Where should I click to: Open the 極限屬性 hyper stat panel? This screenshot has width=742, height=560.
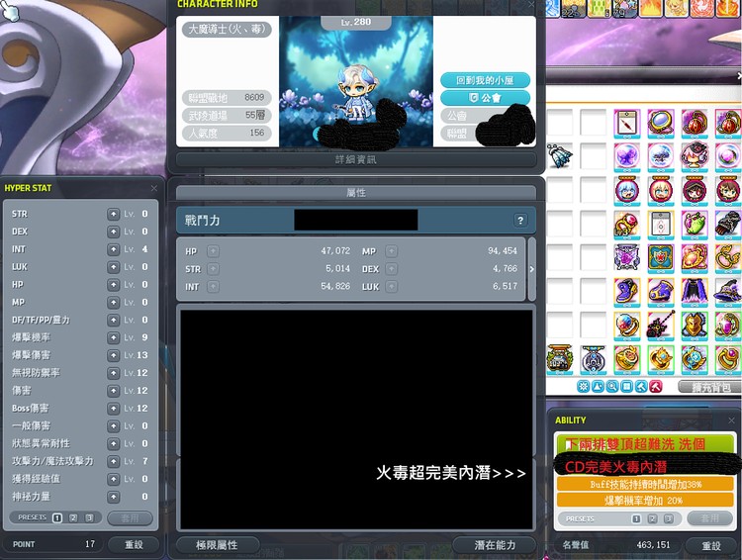point(218,545)
